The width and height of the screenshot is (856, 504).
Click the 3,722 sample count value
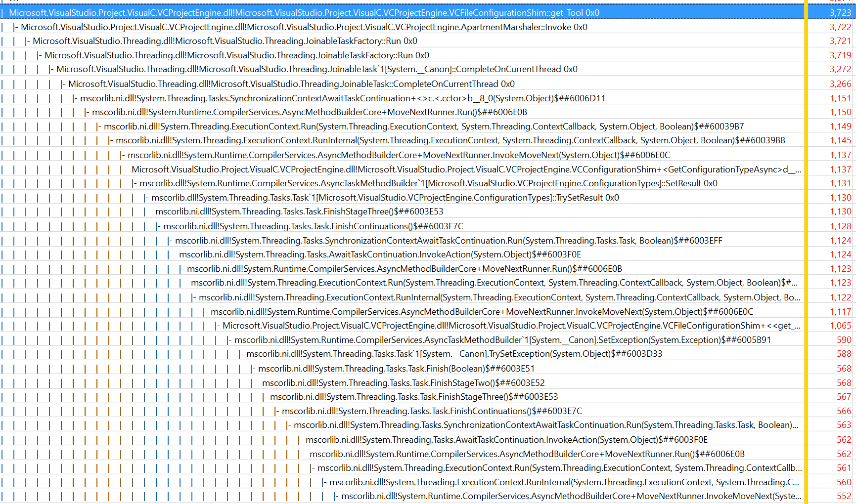[841, 27]
